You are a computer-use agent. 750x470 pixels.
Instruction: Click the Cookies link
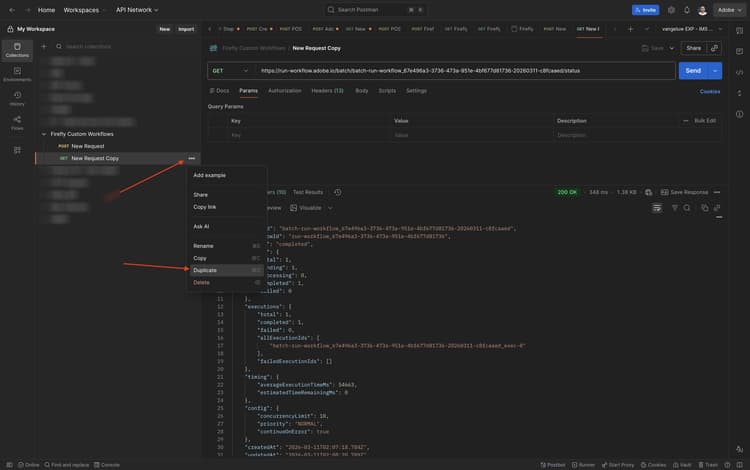click(710, 91)
